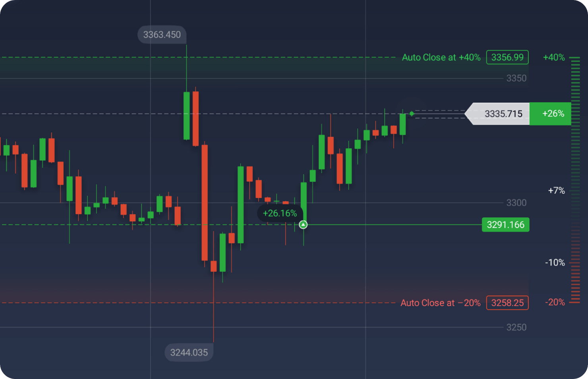
Task: Click the -10% scale label
Action: (x=555, y=263)
